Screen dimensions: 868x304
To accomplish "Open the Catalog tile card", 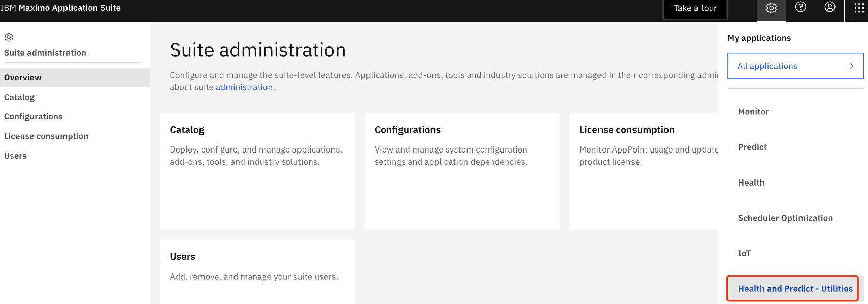I will coord(257,171).
